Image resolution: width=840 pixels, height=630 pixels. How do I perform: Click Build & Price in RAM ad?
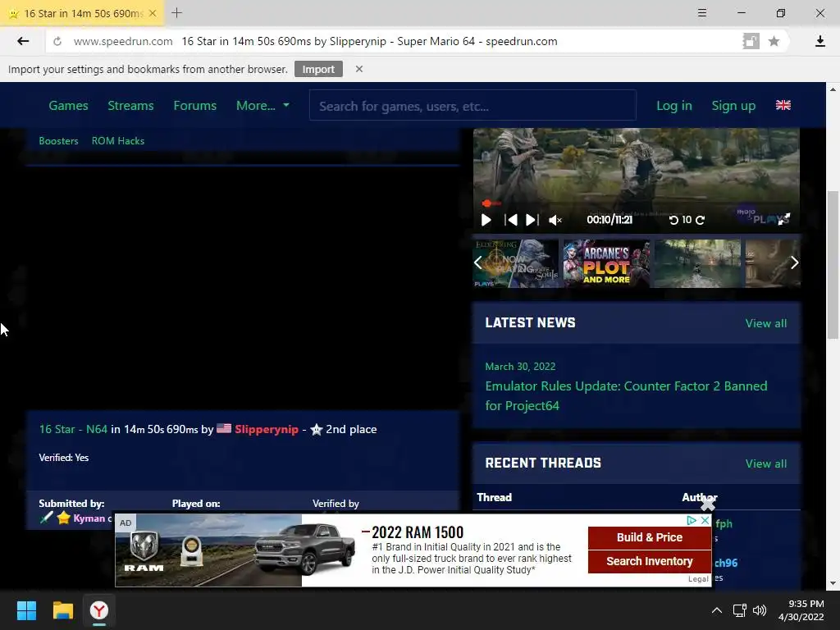coord(650,537)
